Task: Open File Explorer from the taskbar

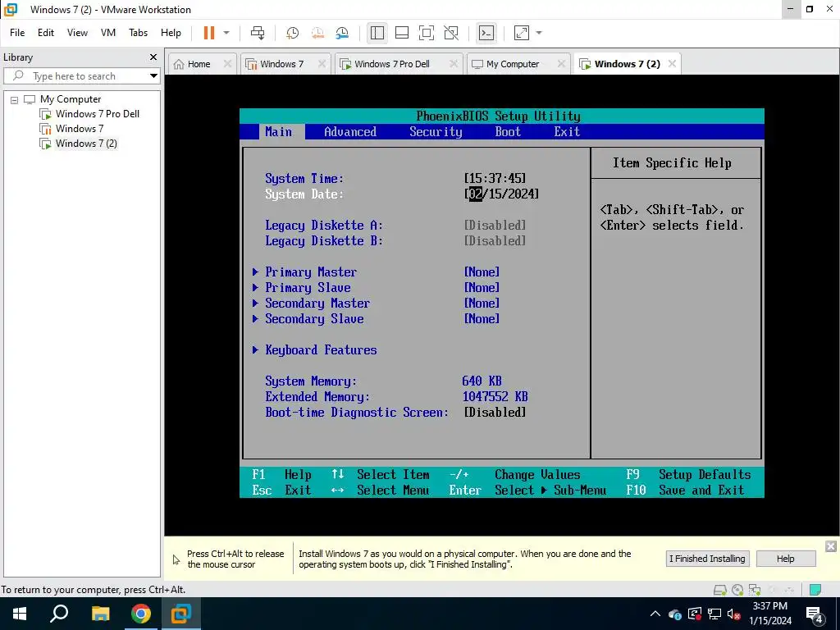Action: [101, 614]
